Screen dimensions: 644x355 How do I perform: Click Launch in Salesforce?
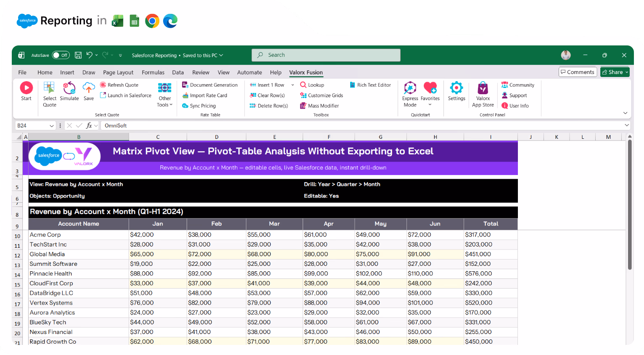125,95
